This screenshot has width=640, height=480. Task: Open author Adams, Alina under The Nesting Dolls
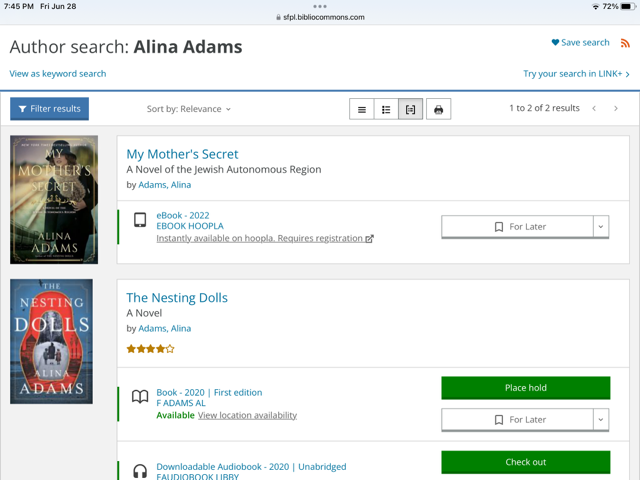click(164, 329)
